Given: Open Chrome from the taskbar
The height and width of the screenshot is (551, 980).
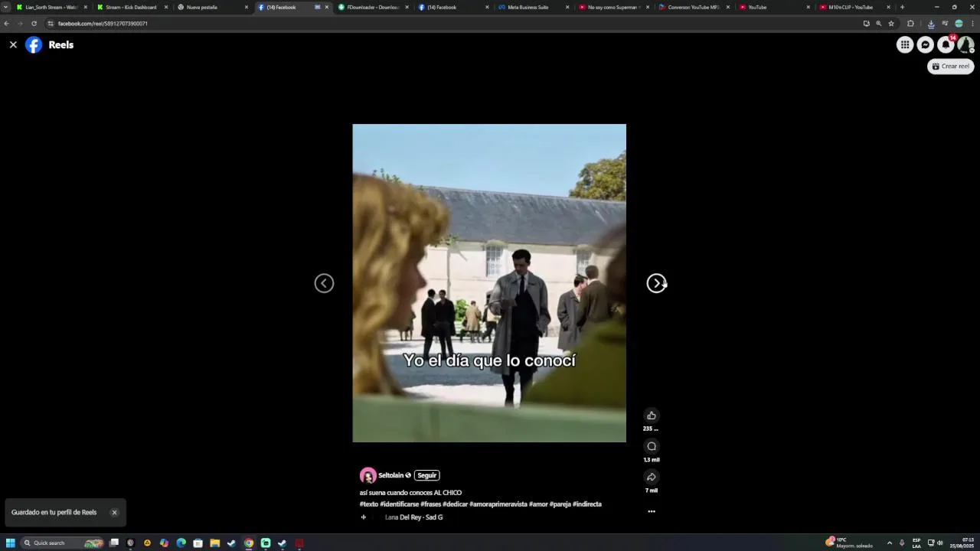Looking at the screenshot, I should 249,543.
